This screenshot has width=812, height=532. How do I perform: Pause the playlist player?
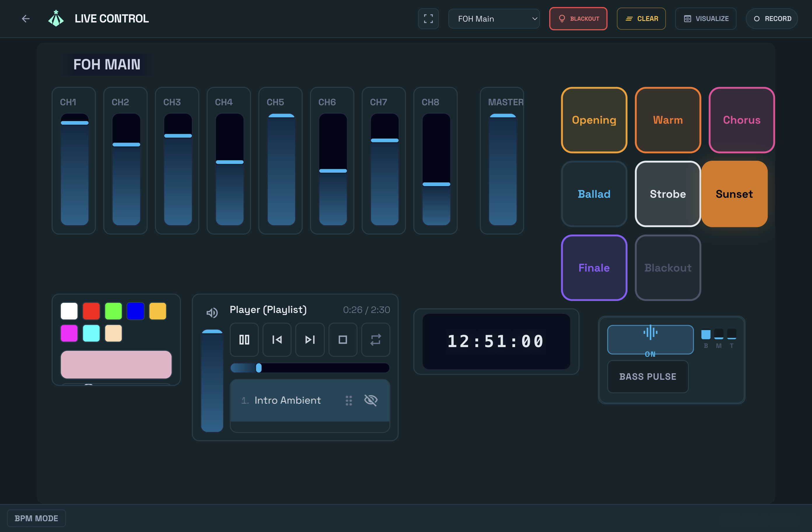coord(244,339)
